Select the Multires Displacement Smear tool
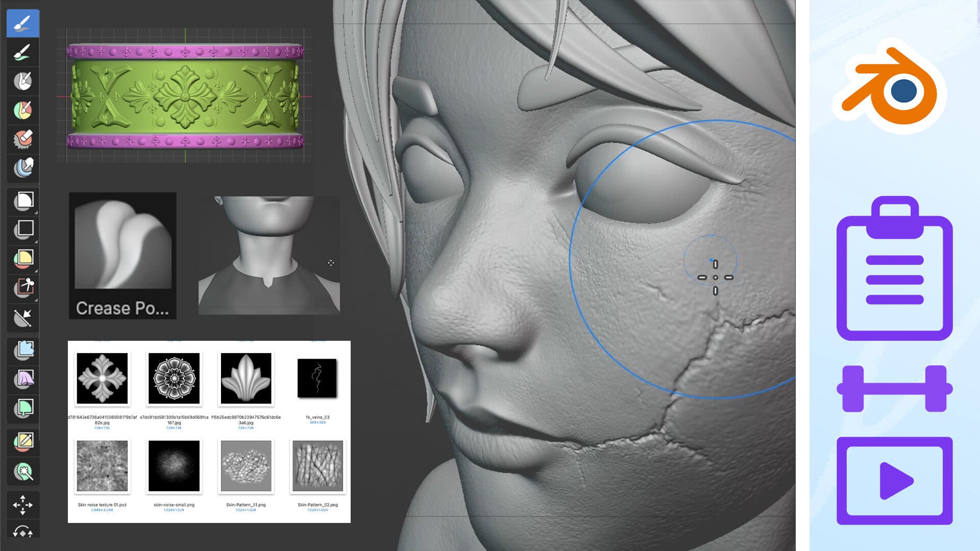 pyautogui.click(x=23, y=167)
